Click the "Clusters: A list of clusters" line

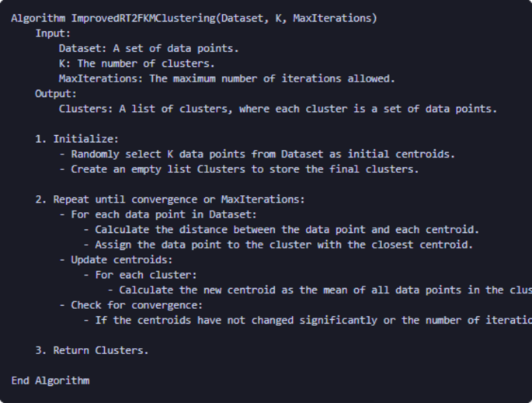(277, 109)
